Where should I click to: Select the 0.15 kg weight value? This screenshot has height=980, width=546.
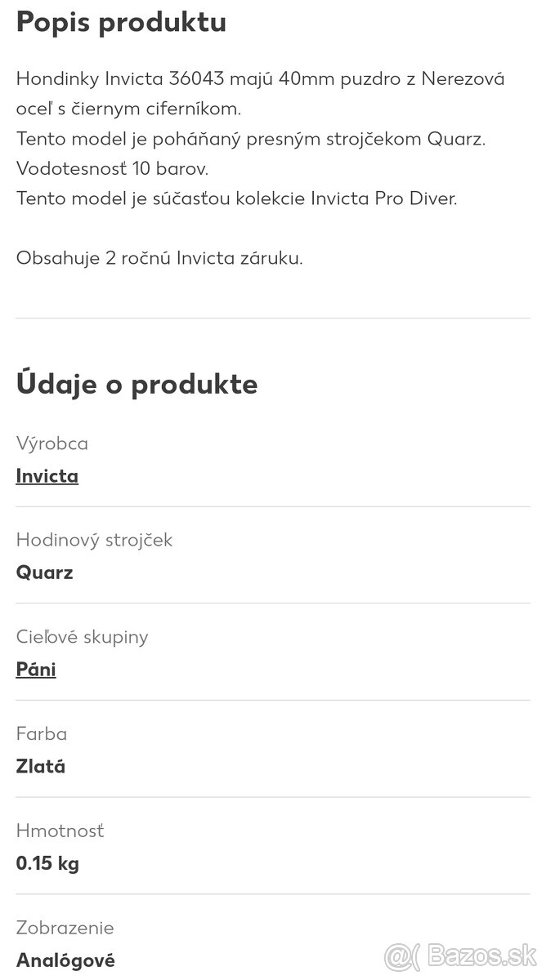point(47,863)
